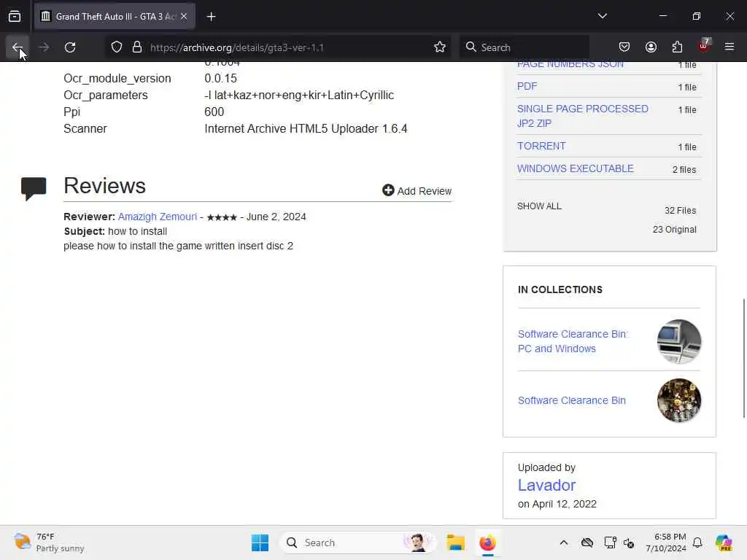Click the muted volume tray icon

(x=629, y=542)
